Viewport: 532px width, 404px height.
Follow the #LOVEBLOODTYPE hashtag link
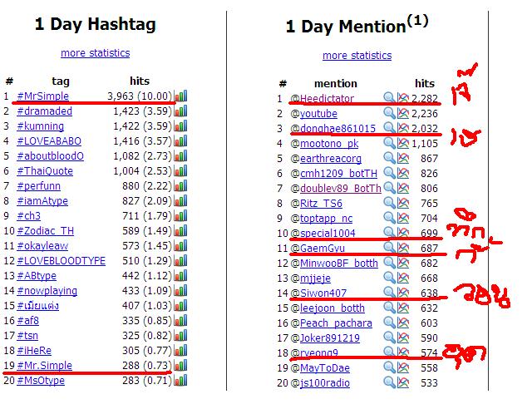point(61,260)
